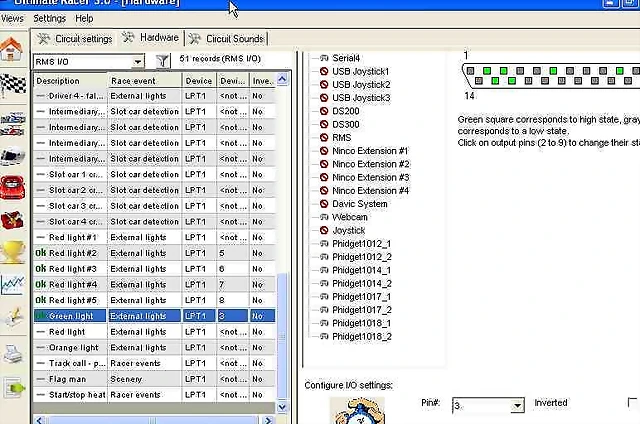Viewport: 640px width, 424px height.
Task: Toggle output pin 5 on the port diagram
Action: pyautogui.click(x=537, y=71)
